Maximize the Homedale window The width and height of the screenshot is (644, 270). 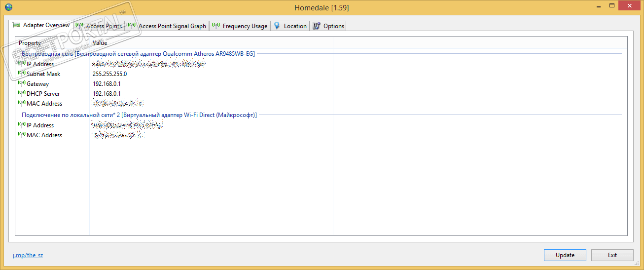[x=611, y=5]
